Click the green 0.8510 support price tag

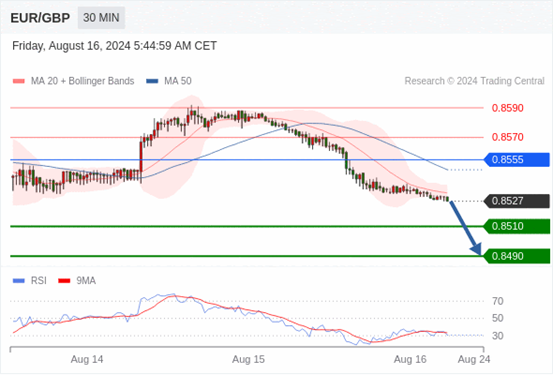click(516, 226)
